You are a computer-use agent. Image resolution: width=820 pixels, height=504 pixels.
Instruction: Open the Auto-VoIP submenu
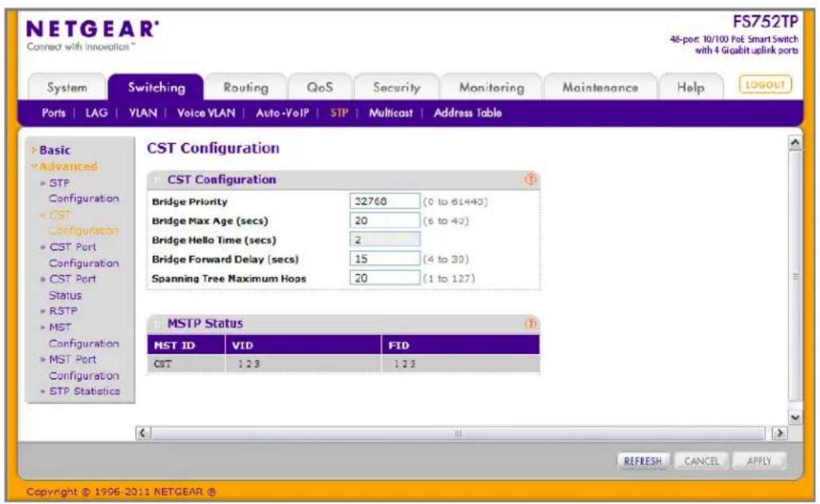(x=282, y=113)
